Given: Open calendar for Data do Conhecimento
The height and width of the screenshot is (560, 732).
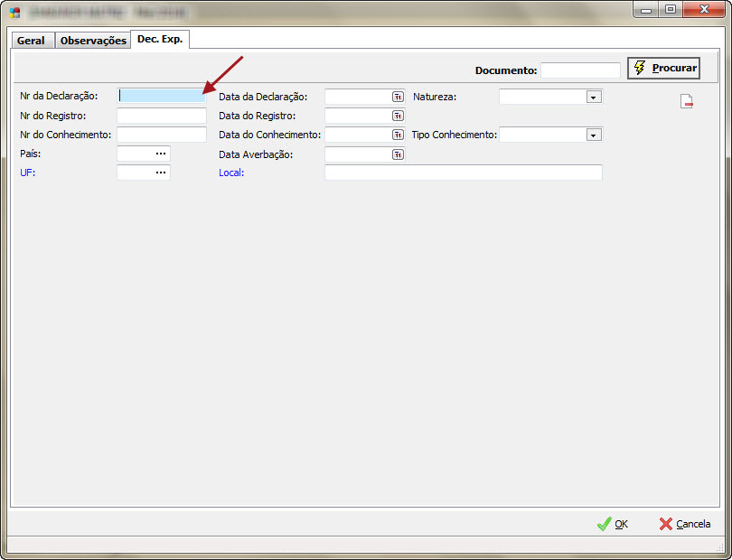Looking at the screenshot, I should 397,135.
